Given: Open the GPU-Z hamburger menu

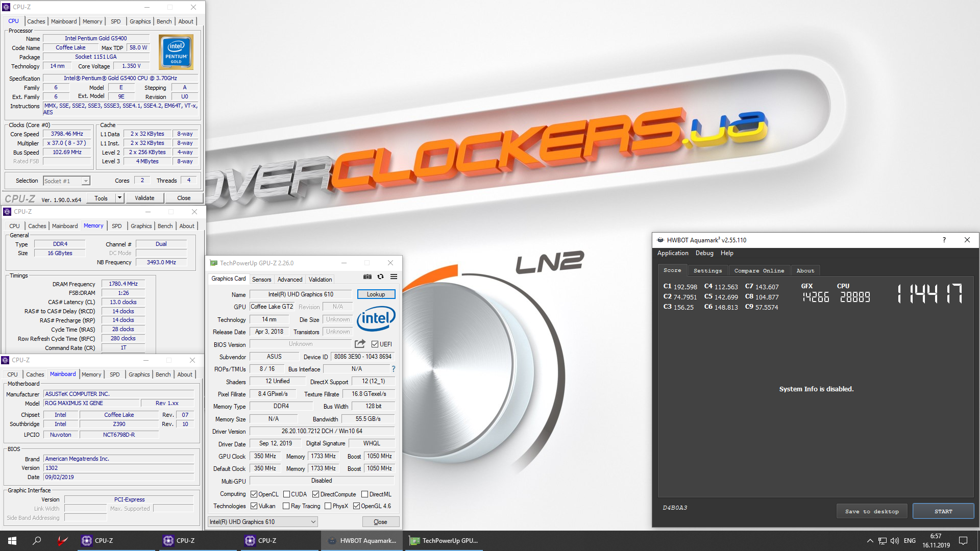Looking at the screenshot, I should click(x=394, y=277).
